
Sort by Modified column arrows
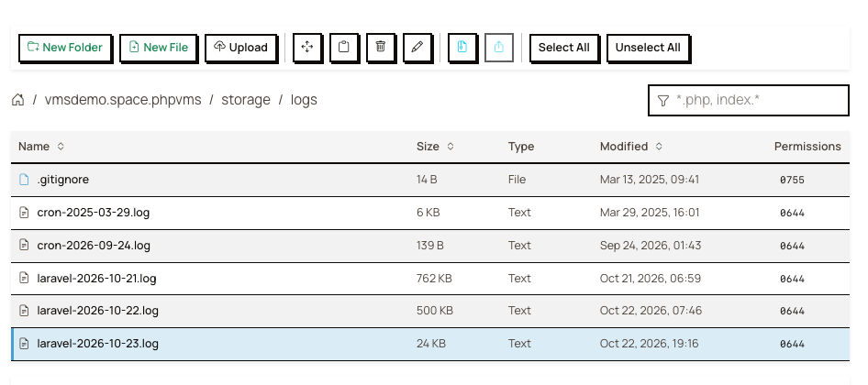[x=659, y=146]
